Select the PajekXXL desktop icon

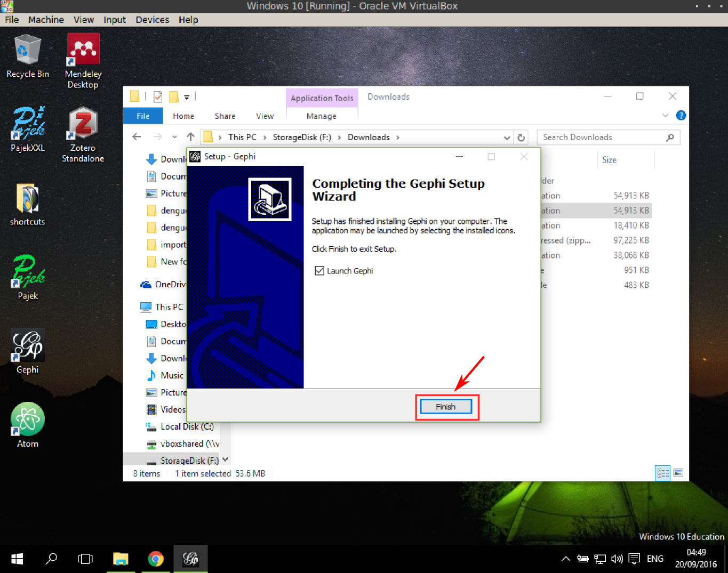(27, 130)
